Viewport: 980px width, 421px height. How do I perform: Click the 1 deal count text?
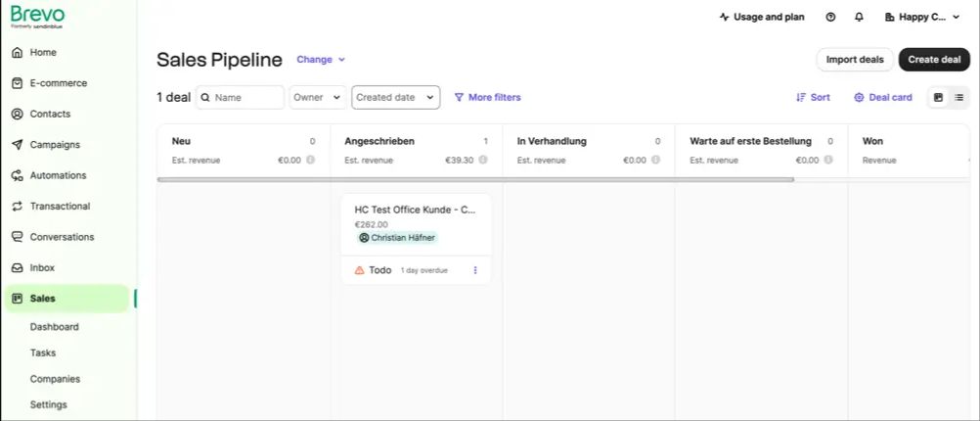point(174,98)
